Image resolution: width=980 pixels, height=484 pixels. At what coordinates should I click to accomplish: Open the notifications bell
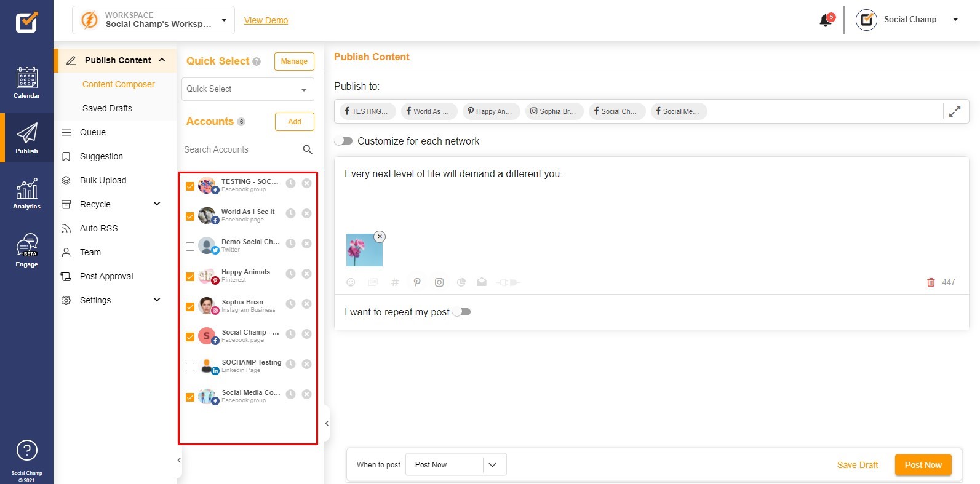(x=826, y=20)
